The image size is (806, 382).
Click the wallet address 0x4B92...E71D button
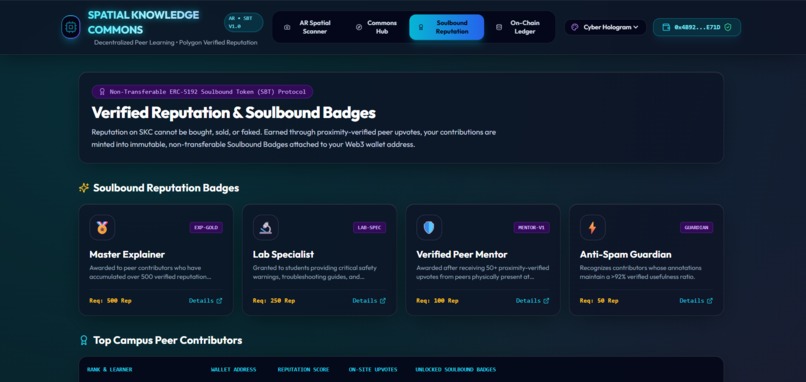[697, 27]
